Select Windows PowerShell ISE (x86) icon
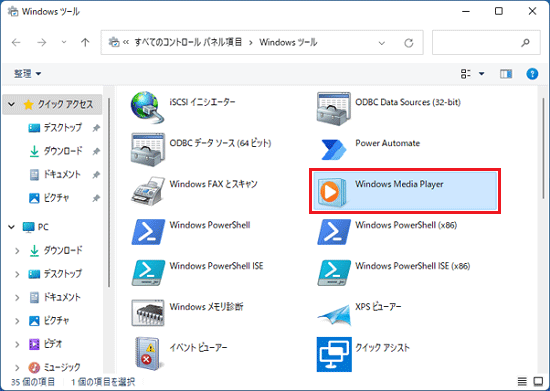The height and width of the screenshot is (391, 550). [334, 272]
